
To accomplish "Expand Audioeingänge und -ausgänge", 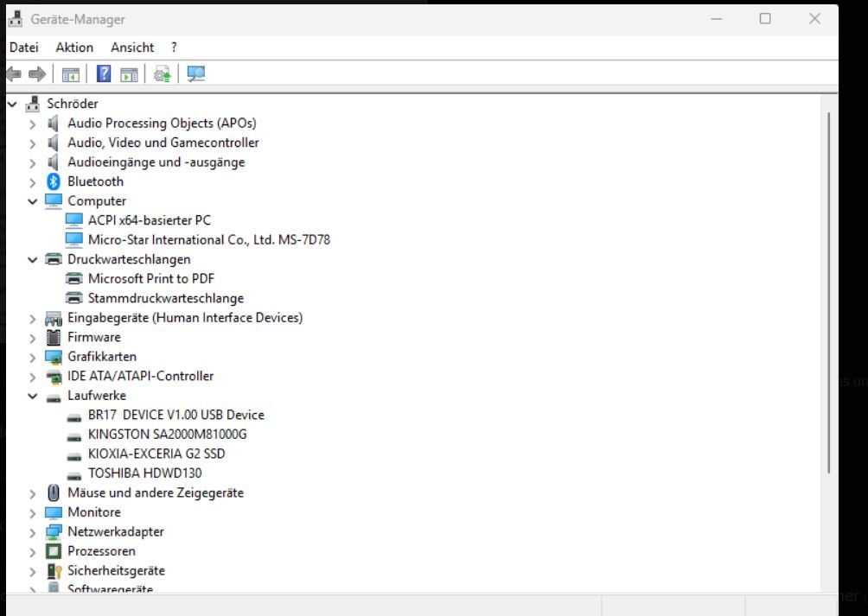I will pyautogui.click(x=33, y=163).
